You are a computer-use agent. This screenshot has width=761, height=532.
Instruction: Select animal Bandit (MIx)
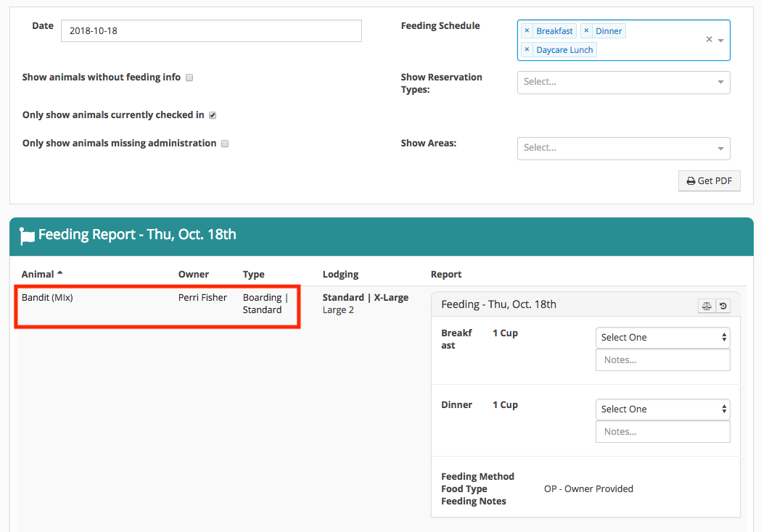coord(47,298)
